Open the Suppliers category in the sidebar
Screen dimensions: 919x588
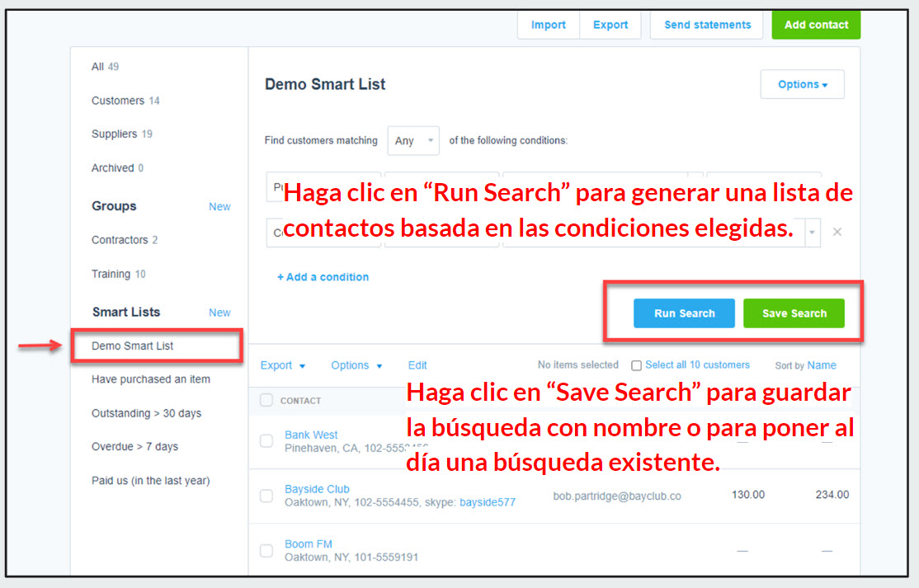click(115, 134)
